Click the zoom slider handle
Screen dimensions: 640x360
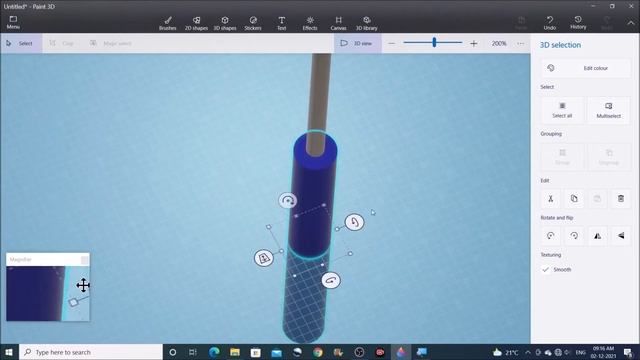[x=434, y=42]
